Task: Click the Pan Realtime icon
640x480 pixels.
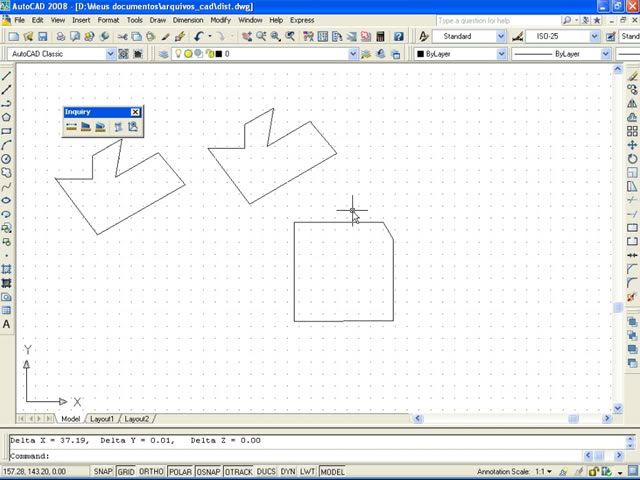Action: pos(247,37)
